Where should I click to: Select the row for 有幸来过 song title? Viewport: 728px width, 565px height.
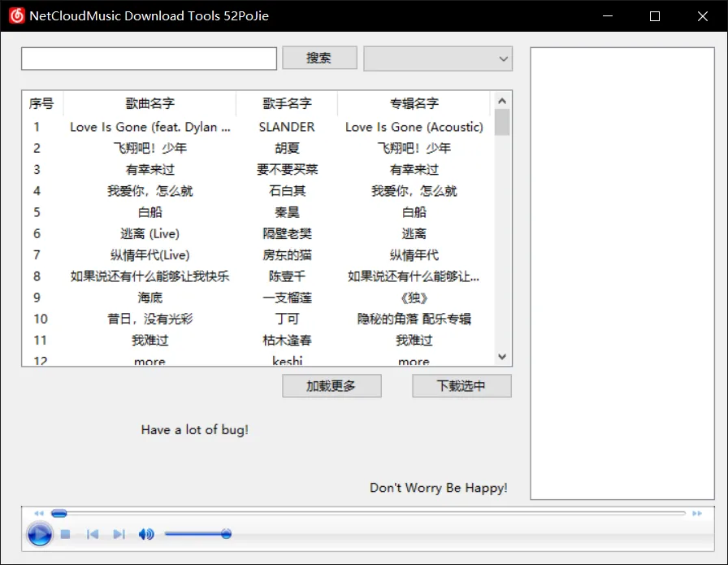pyautogui.click(x=150, y=170)
